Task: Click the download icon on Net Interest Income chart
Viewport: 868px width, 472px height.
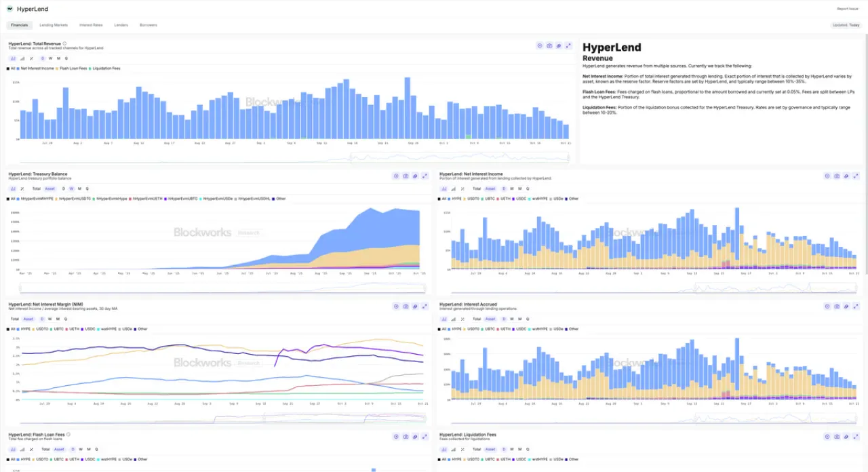Action: coord(827,176)
